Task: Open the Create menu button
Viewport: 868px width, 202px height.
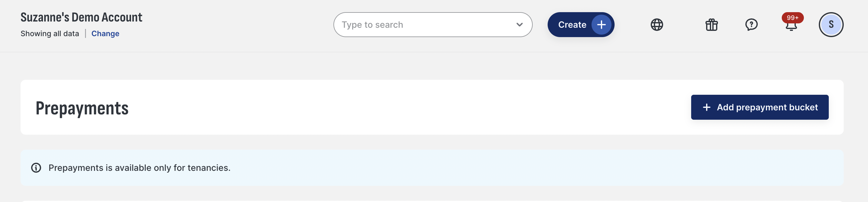Action: pyautogui.click(x=581, y=25)
